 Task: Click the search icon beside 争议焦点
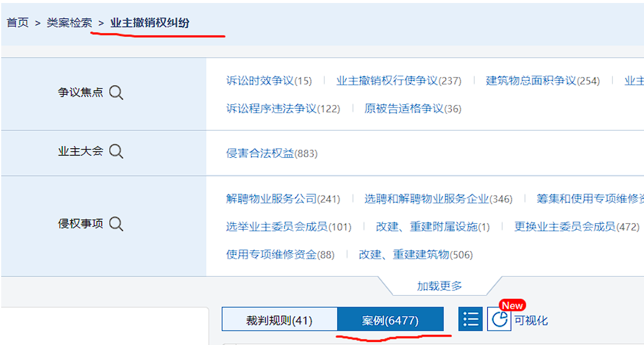pos(116,93)
